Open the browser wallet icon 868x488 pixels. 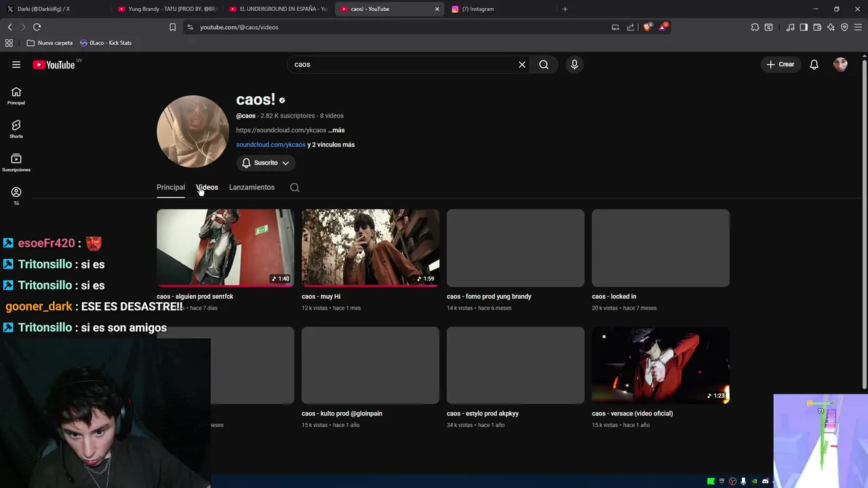point(817,27)
